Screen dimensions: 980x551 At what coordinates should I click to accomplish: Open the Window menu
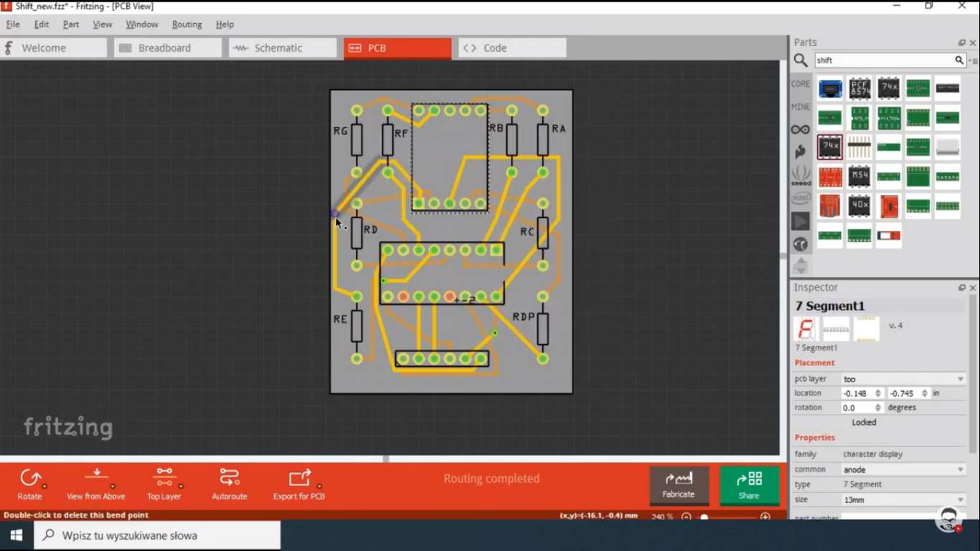142,24
